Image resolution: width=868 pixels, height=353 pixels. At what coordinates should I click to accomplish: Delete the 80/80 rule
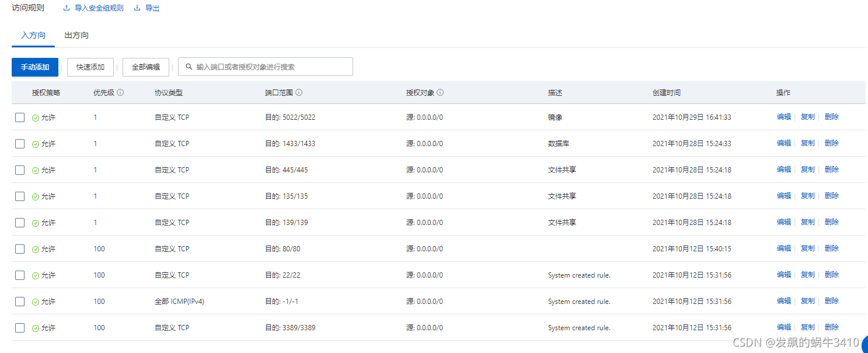coord(832,248)
